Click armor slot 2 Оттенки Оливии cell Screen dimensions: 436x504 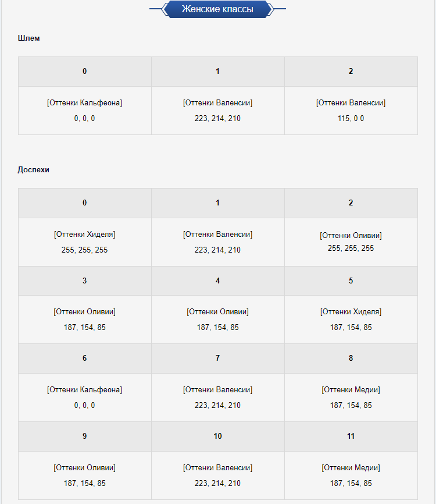[x=351, y=242]
